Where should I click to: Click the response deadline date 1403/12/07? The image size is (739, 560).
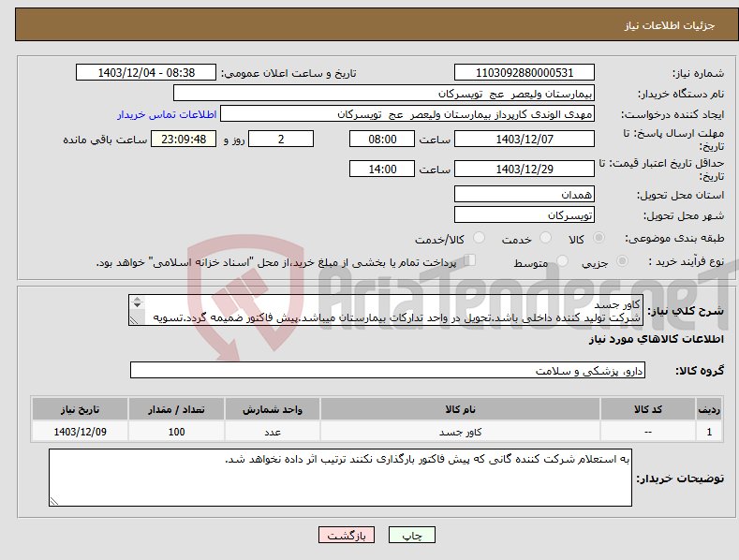tap(525, 139)
